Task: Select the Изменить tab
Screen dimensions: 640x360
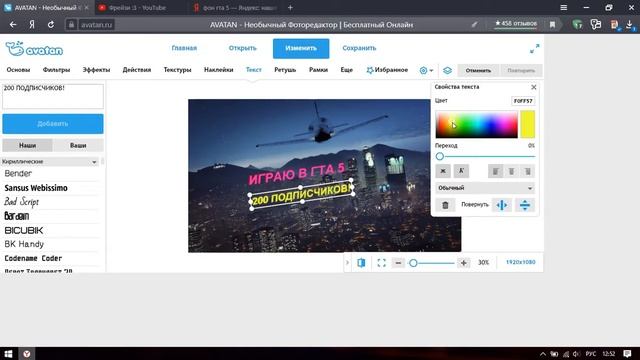Action: (x=301, y=48)
